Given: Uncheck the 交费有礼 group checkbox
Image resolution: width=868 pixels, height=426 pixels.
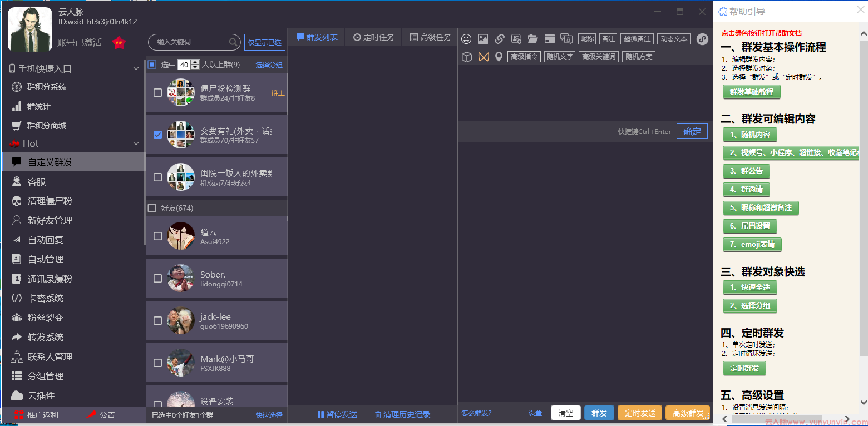Looking at the screenshot, I should [158, 135].
